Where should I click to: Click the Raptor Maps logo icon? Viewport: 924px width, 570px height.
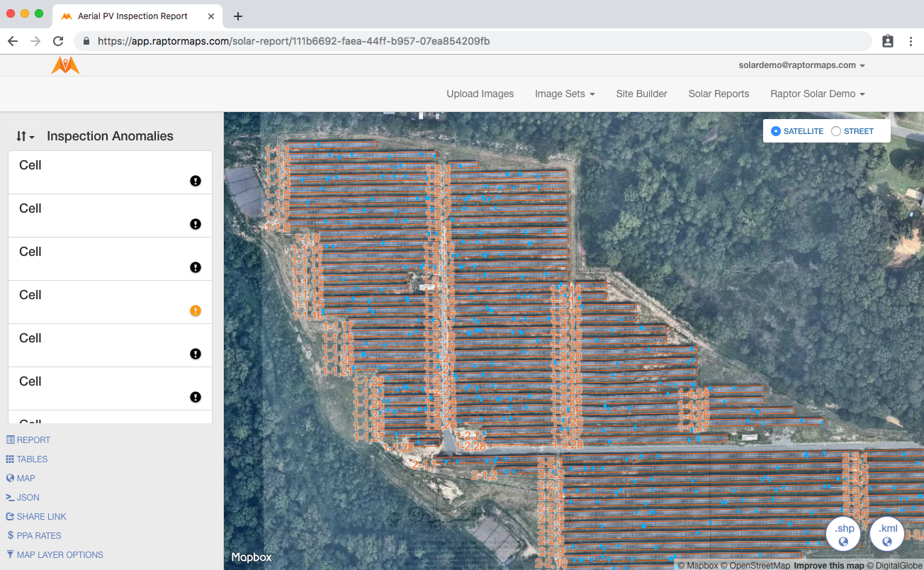[65, 65]
